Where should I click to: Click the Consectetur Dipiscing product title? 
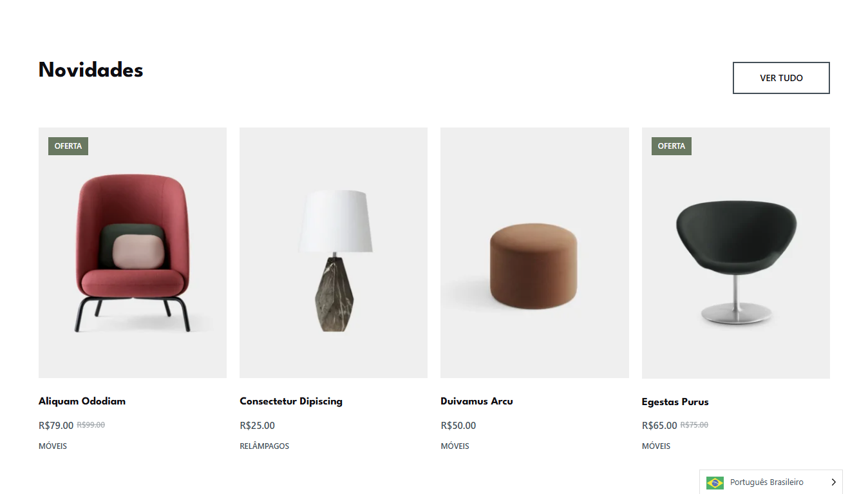(x=291, y=401)
